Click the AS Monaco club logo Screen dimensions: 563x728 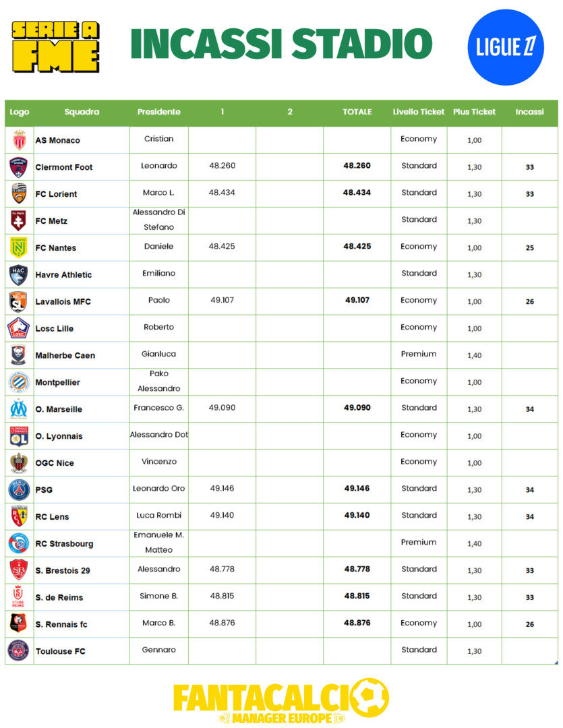[19, 140]
